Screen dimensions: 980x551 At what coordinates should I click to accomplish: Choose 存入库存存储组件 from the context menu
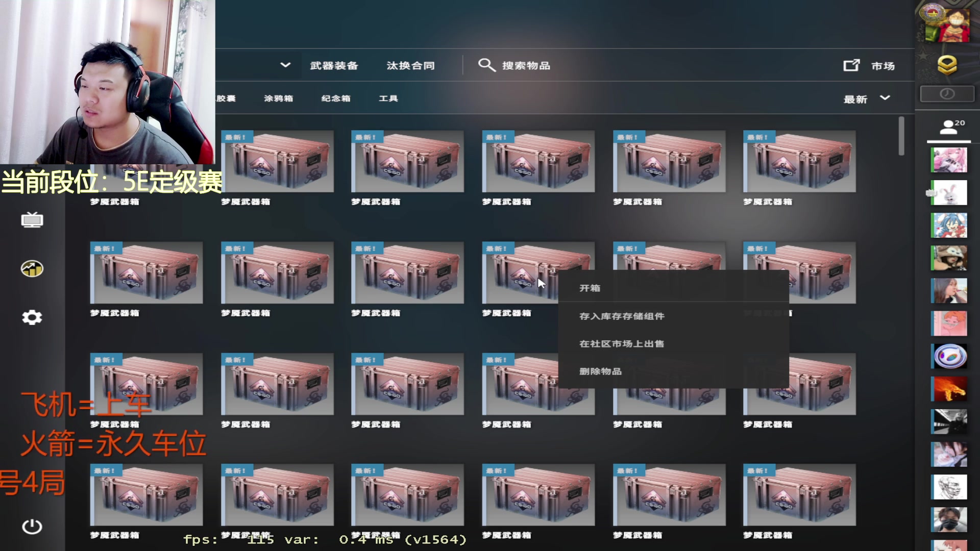(x=673, y=316)
